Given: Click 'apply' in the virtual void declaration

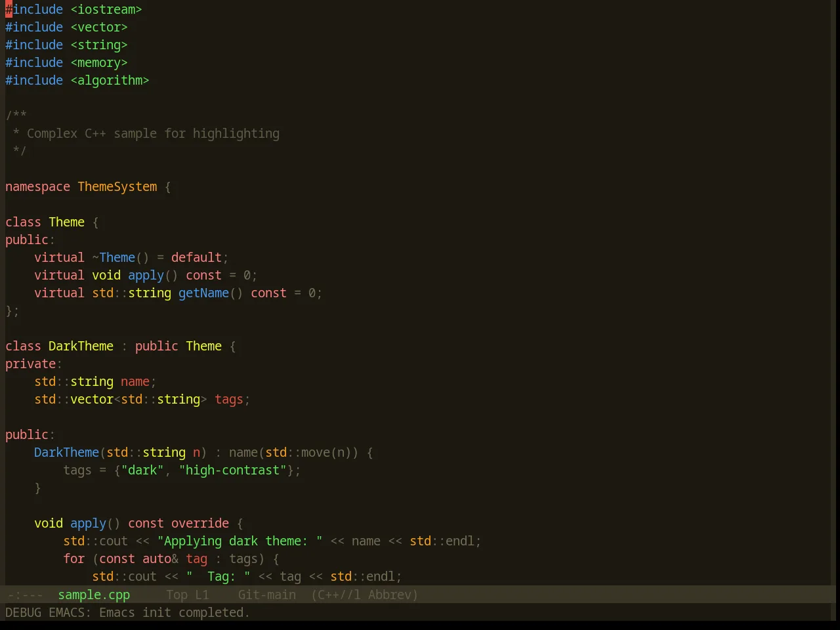Looking at the screenshot, I should click(x=146, y=275).
